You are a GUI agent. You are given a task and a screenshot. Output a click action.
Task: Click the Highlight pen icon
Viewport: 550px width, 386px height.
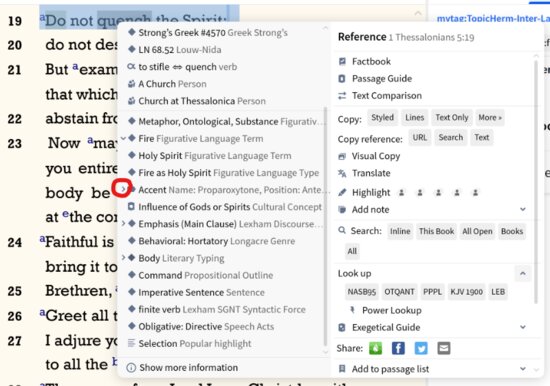click(342, 192)
